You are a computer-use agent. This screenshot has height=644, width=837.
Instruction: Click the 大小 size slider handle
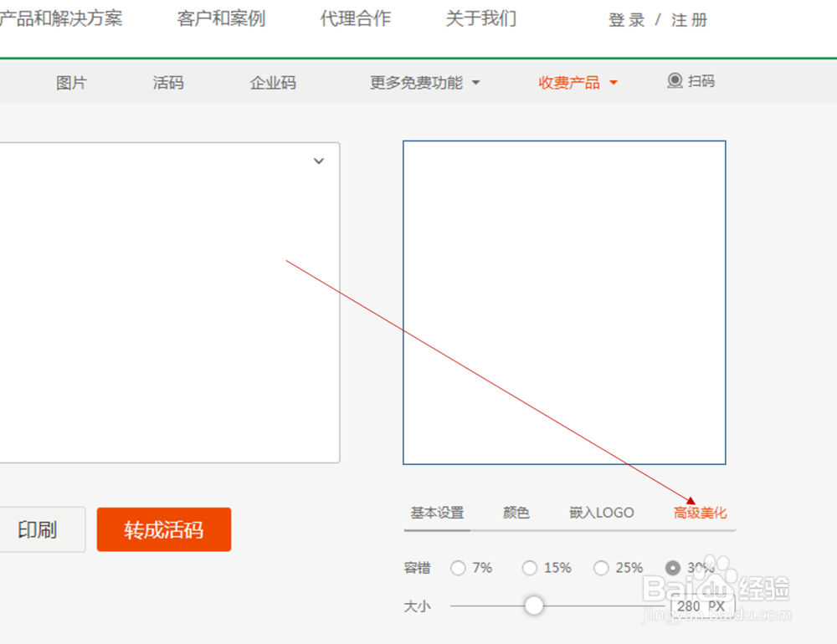coord(534,605)
